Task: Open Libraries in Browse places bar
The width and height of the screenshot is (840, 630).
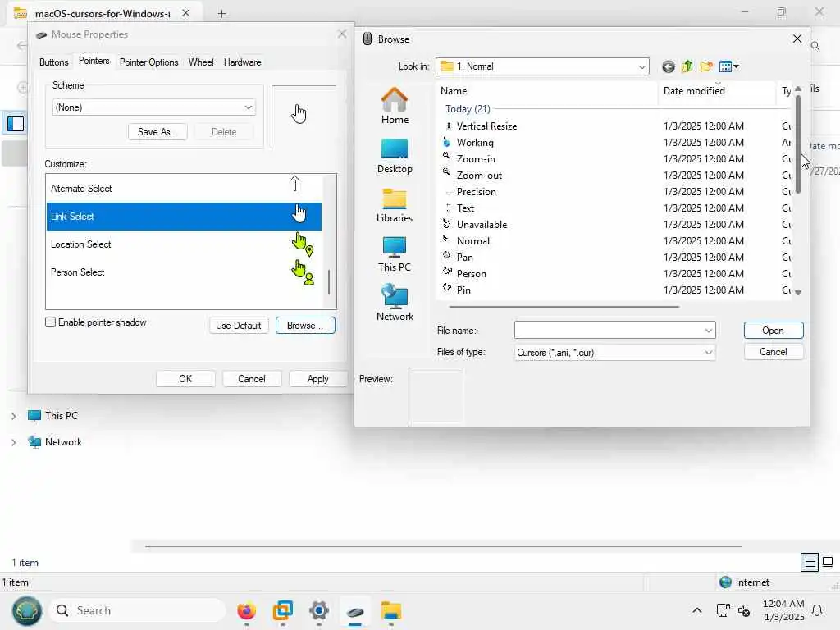Action: pyautogui.click(x=395, y=205)
